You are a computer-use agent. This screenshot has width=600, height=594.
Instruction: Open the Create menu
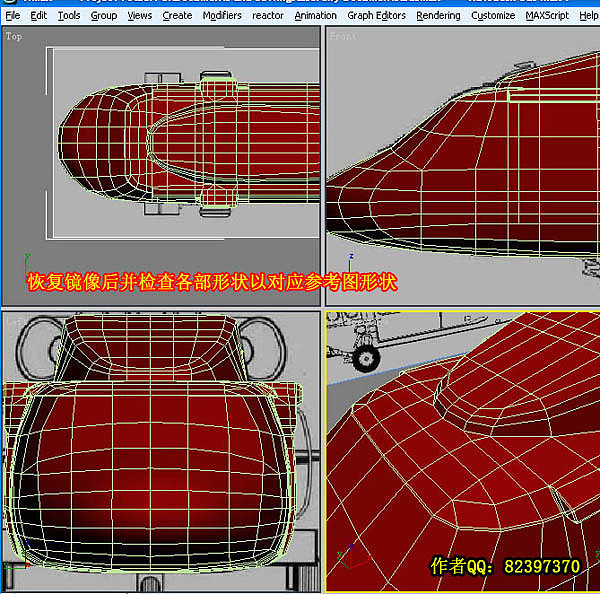click(177, 16)
